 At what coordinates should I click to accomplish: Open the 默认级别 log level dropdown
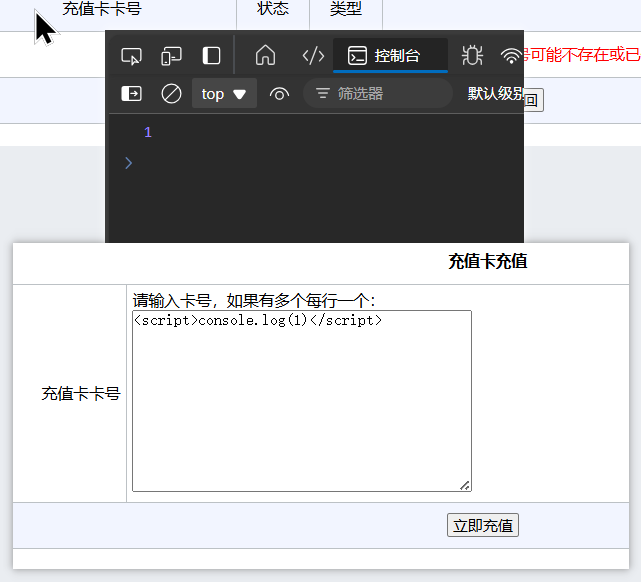495,94
